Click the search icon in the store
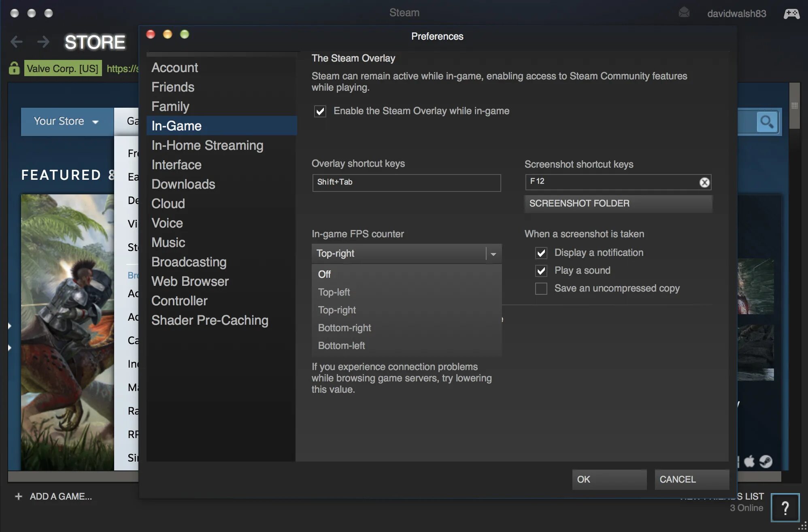This screenshot has width=808, height=532. (766, 121)
